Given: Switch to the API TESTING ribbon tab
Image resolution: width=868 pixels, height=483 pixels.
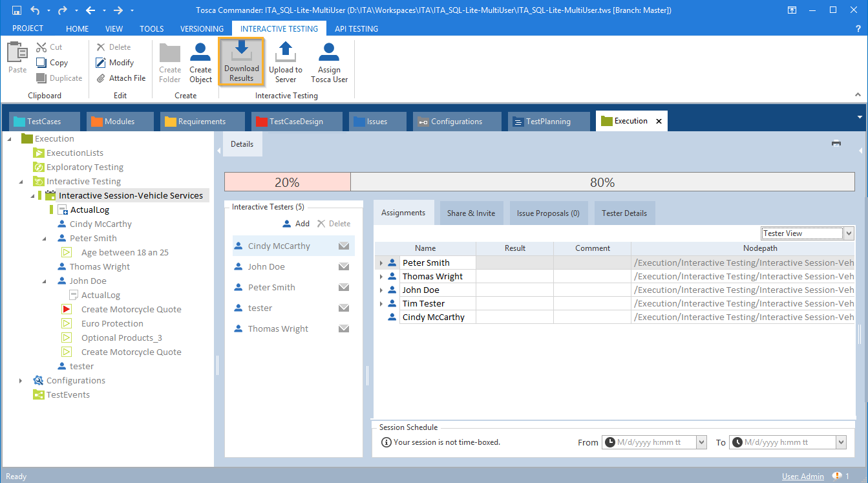Looking at the screenshot, I should 356,28.
